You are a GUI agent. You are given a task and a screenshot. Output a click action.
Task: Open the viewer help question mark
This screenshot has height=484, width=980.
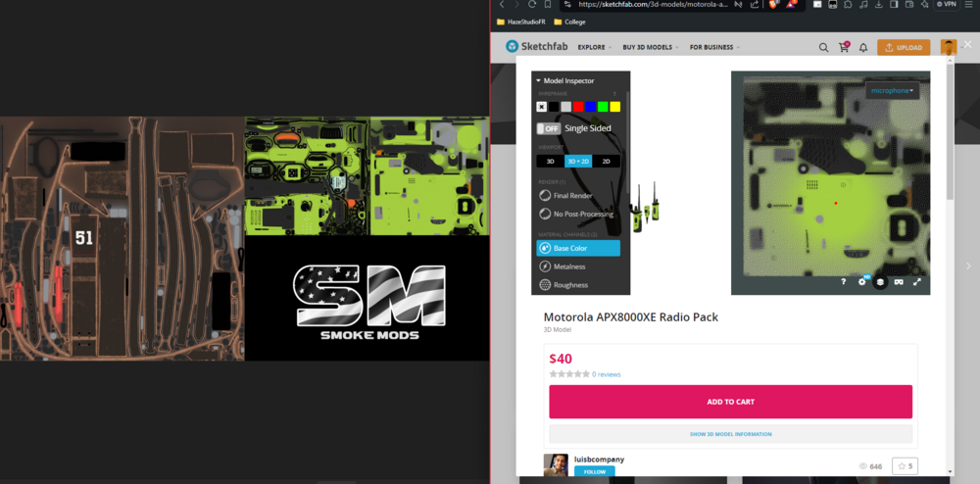click(x=843, y=281)
